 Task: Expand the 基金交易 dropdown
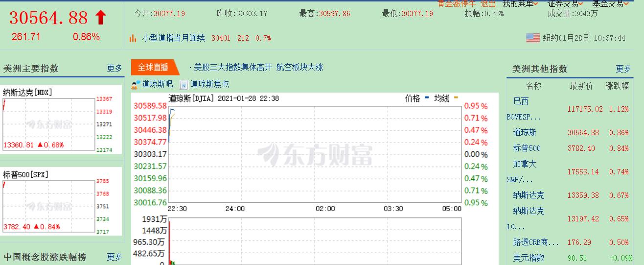610,4
